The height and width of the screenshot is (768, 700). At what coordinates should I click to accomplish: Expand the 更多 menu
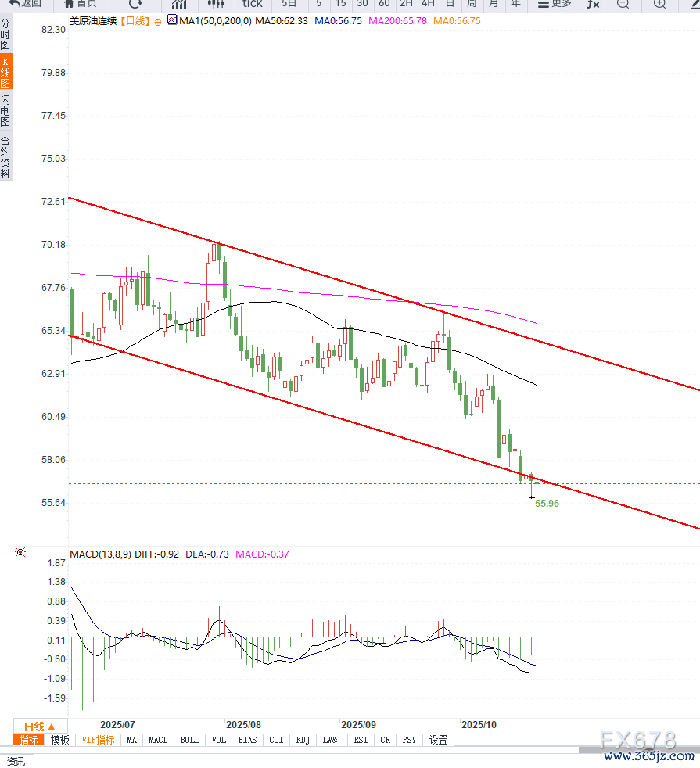pyautogui.click(x=554, y=4)
